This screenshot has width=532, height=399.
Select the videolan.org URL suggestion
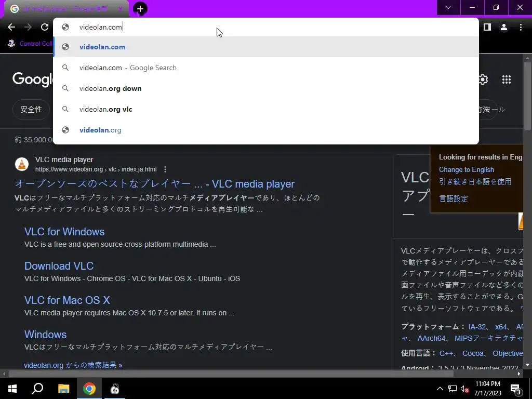[x=266, y=130]
